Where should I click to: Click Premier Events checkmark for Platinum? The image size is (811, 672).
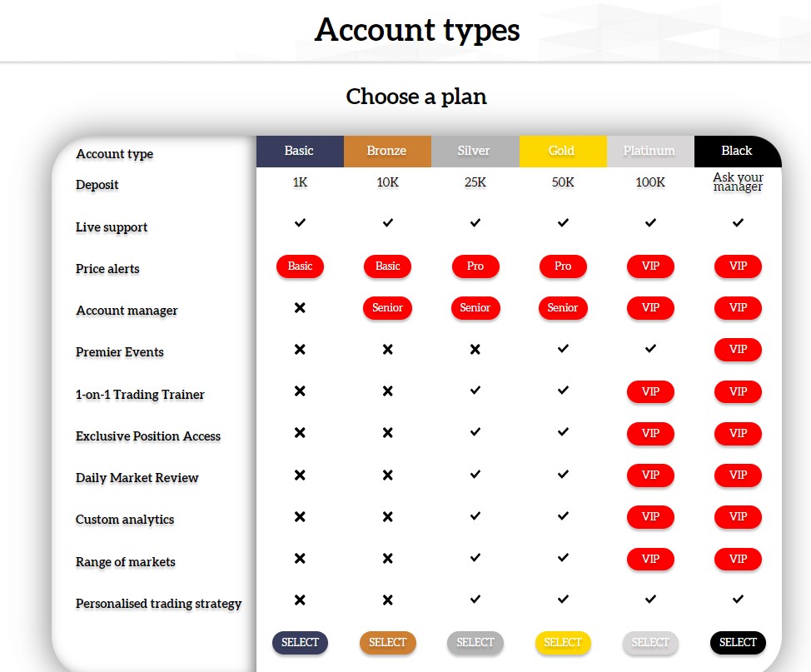pyautogui.click(x=650, y=349)
